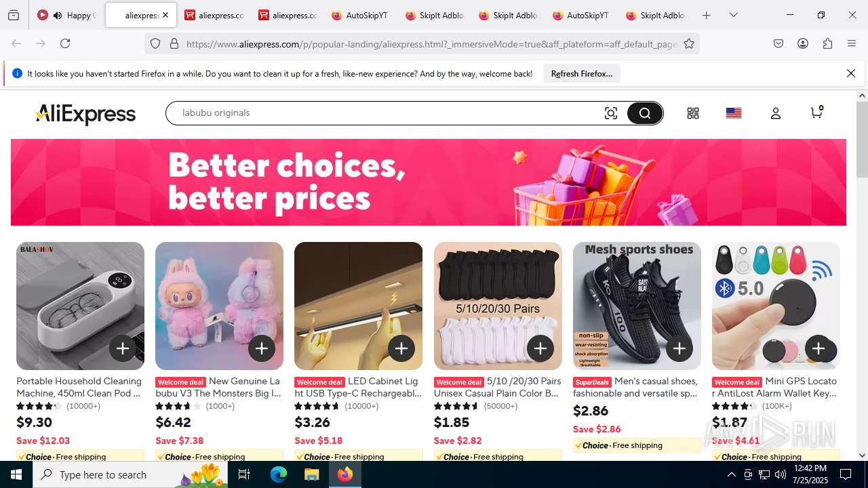The height and width of the screenshot is (488, 868).
Task: Click the Refresh Firefox button
Action: pyautogui.click(x=581, y=73)
